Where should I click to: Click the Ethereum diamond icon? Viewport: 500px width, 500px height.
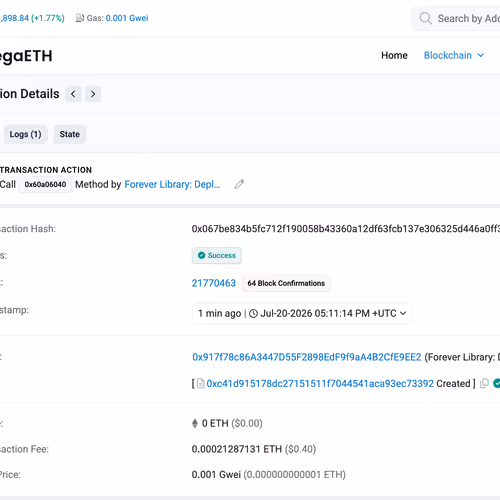pos(195,423)
